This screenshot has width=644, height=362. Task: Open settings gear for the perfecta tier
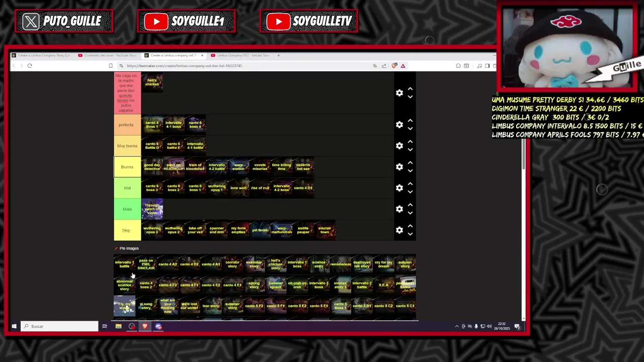(399, 125)
